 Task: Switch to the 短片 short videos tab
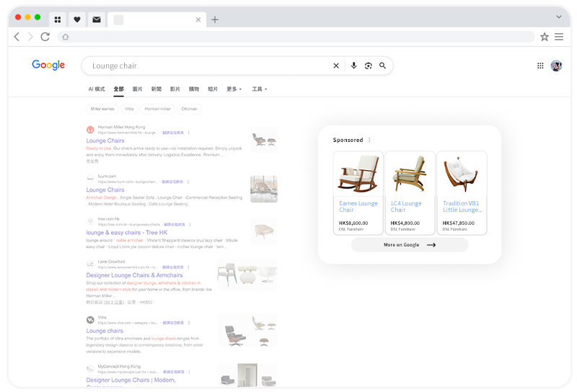213,89
